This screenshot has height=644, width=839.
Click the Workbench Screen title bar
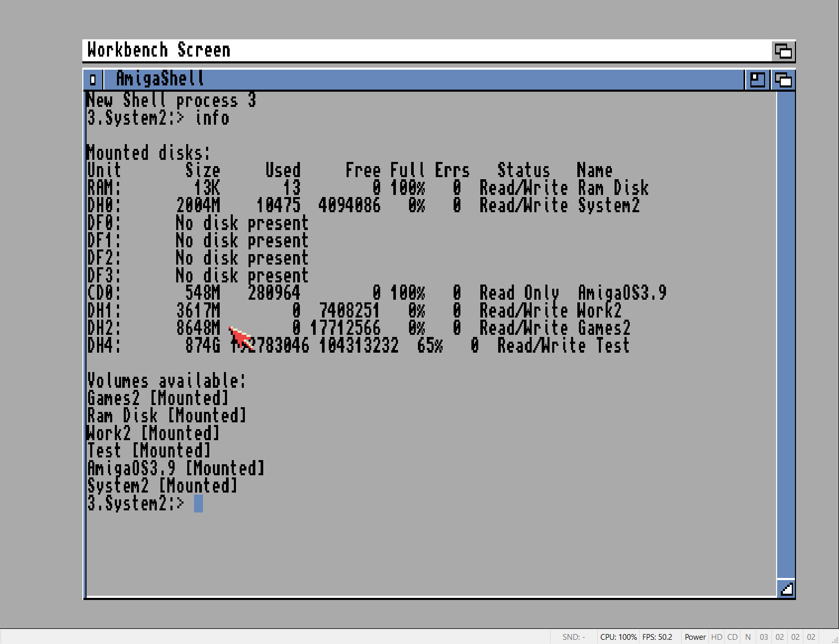tap(427, 51)
